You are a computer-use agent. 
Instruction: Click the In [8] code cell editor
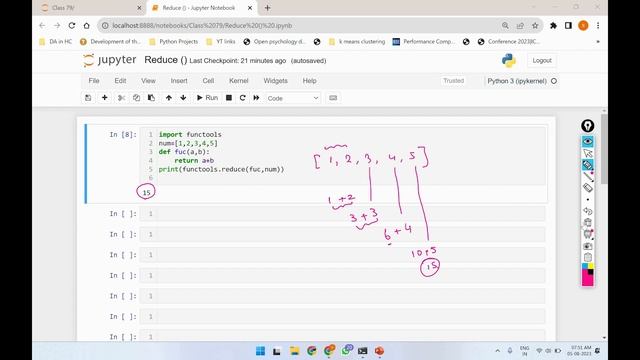click(343, 156)
